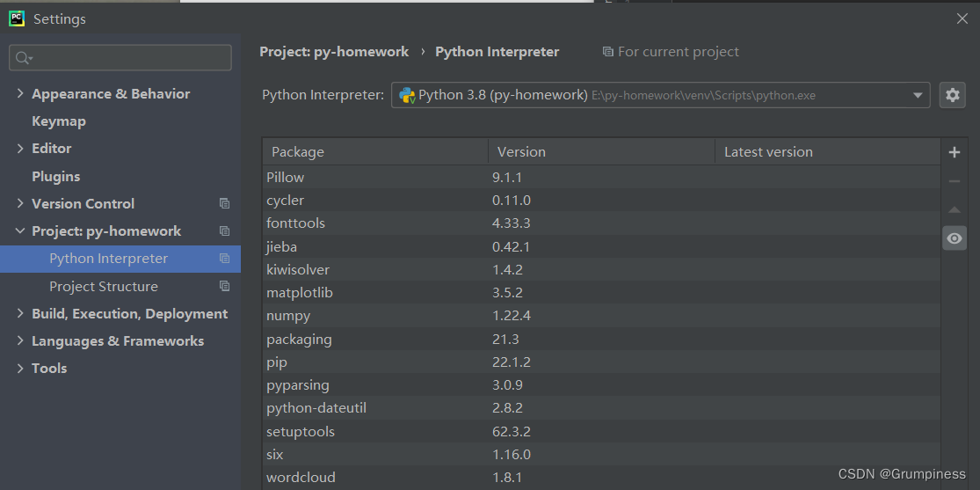
Task: Open Python Interpreter settings page
Action: click(120, 259)
